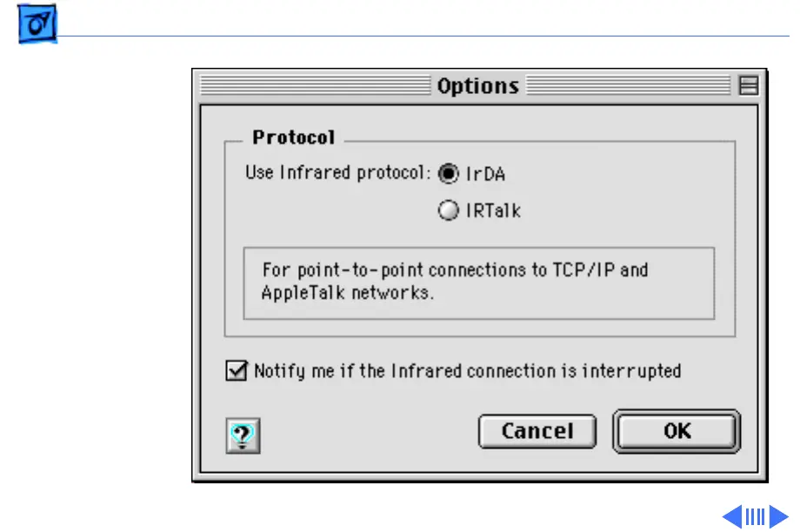Viewport: 800px width, 532px height.
Task: Go to next page with right arrow
Action: point(778,516)
